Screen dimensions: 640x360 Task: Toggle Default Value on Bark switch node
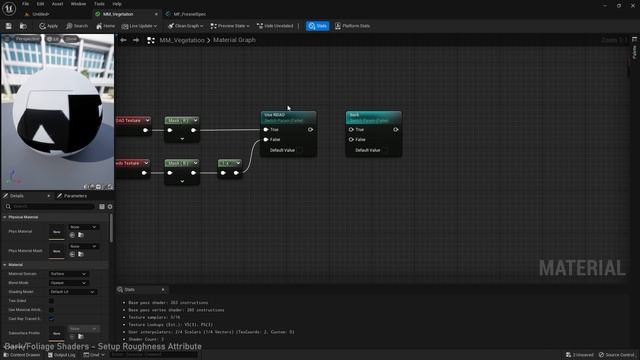click(385, 150)
